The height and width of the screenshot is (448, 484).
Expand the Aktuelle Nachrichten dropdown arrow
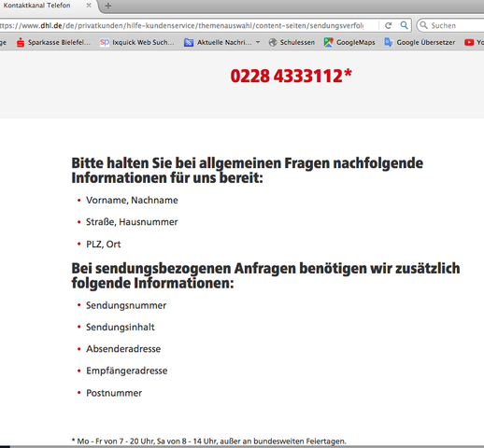[258, 42]
